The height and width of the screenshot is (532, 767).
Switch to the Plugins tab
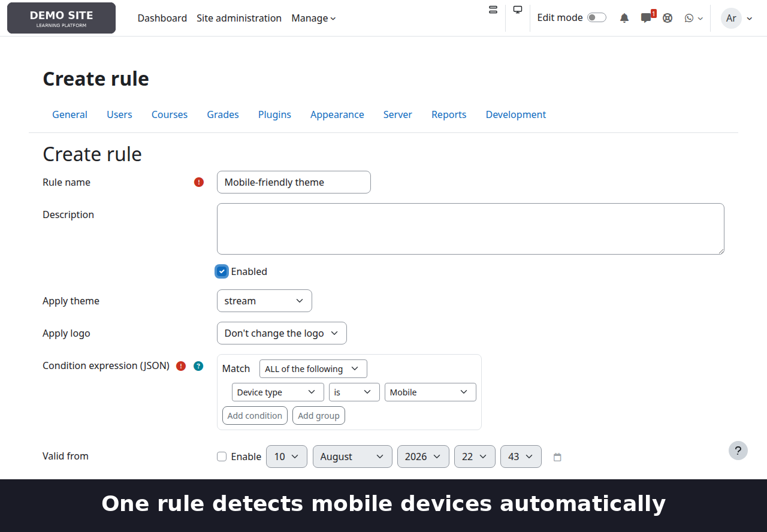(x=274, y=114)
